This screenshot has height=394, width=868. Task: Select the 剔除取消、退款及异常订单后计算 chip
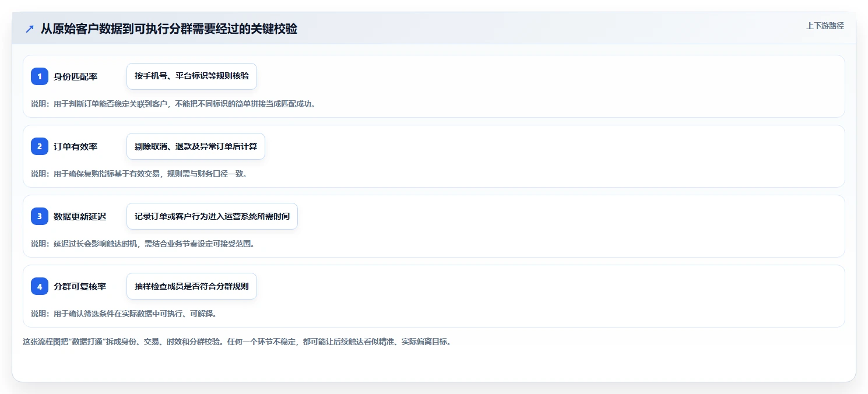(196, 146)
